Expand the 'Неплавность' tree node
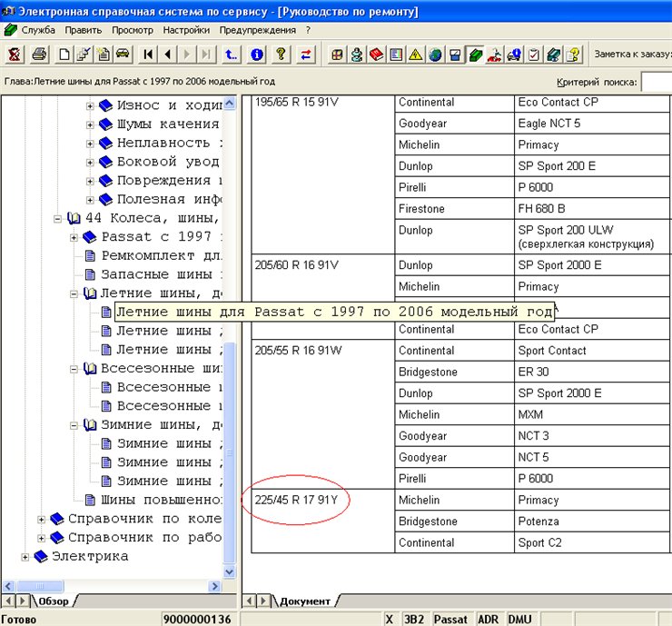The height and width of the screenshot is (626, 672). [90, 144]
